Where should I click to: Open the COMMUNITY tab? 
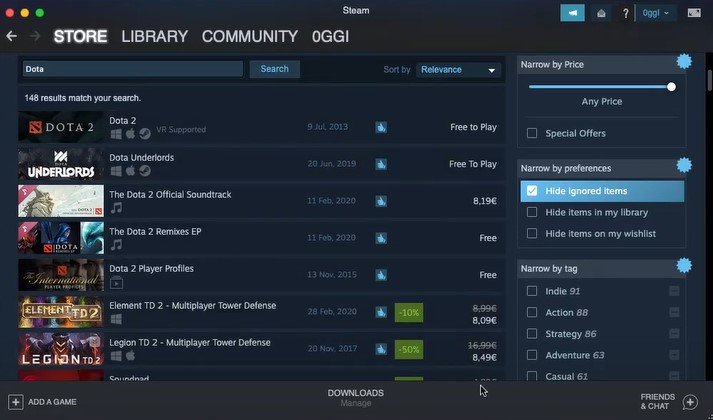tap(249, 37)
